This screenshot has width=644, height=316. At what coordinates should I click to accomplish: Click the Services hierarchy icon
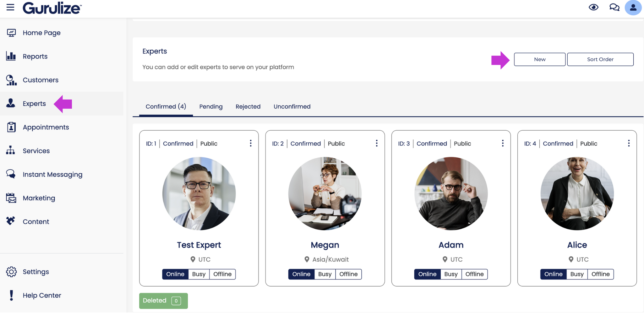point(10,150)
